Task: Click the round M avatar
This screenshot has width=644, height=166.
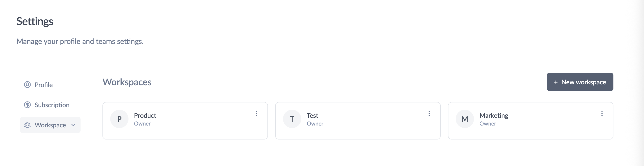Action: tap(465, 119)
